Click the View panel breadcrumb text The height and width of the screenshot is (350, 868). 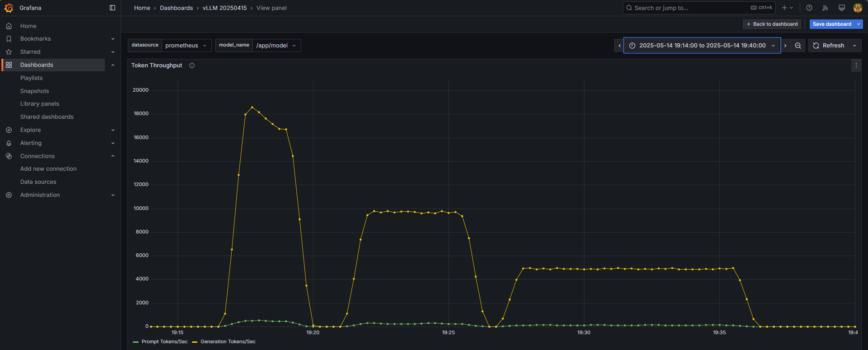(271, 8)
